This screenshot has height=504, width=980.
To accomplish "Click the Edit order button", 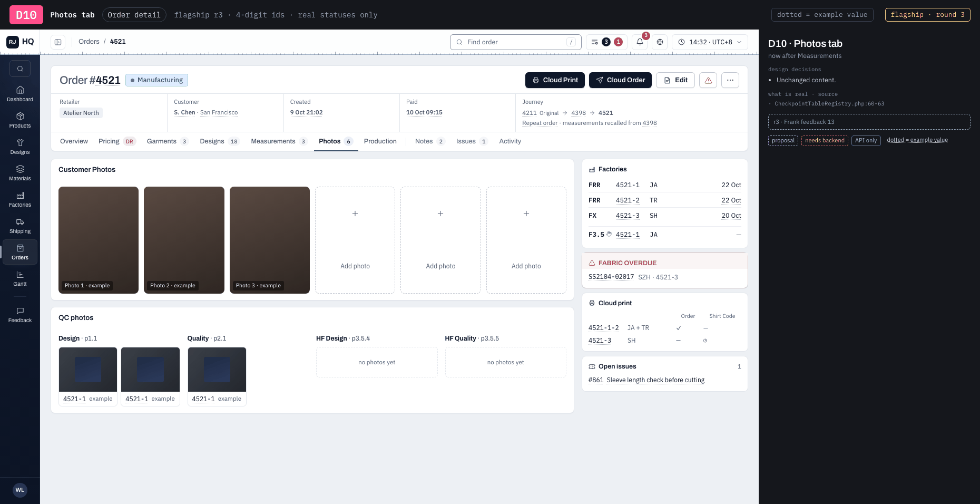I will click(x=675, y=80).
